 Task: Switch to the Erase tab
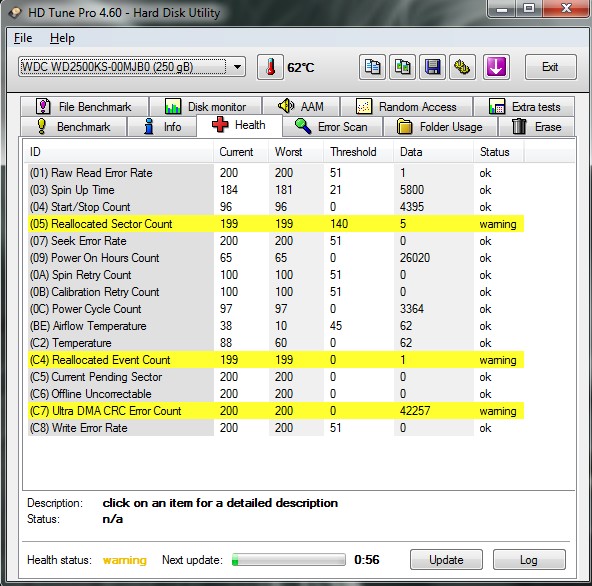(x=536, y=126)
